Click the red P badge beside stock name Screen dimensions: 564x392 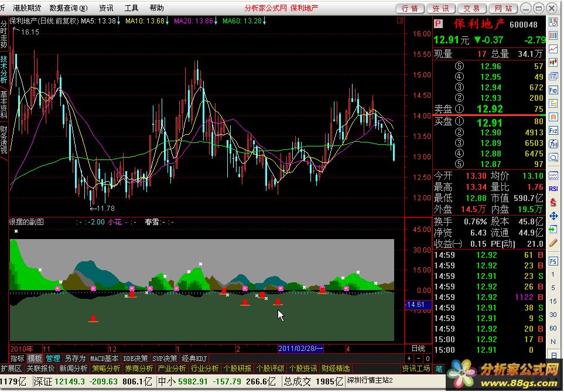438,24
